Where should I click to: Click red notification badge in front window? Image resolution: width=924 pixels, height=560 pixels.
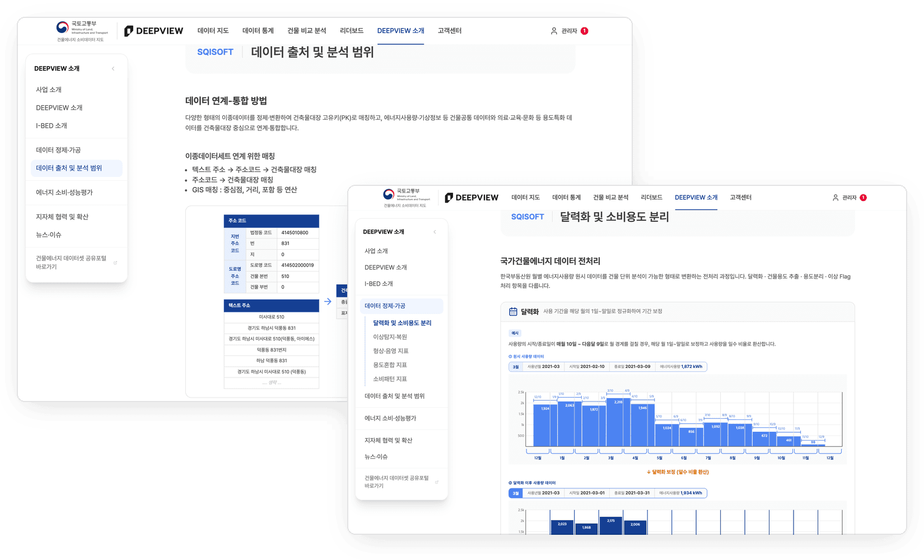(864, 198)
